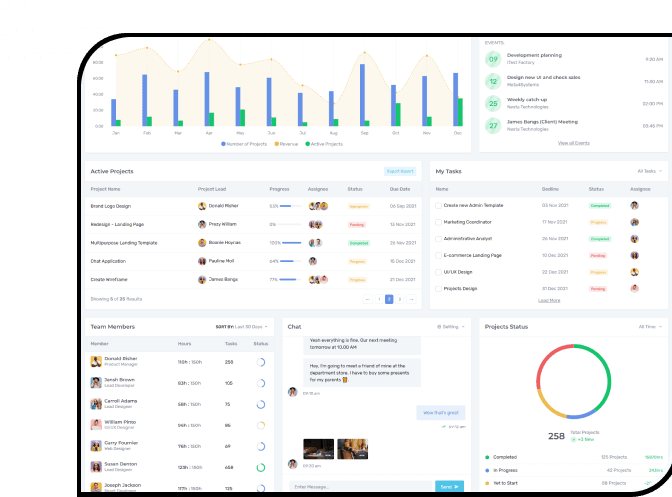This screenshot has height=497, width=672.
Task: Open the Chat Setting dropdown
Action: coord(453,326)
